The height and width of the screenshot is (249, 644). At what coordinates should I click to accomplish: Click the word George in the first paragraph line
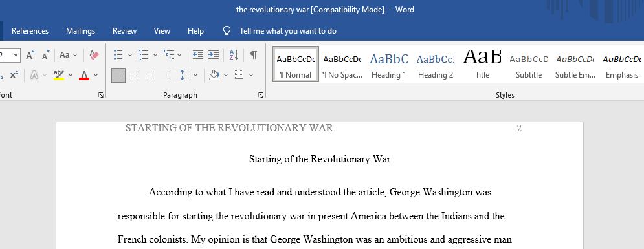pyautogui.click(x=405, y=192)
